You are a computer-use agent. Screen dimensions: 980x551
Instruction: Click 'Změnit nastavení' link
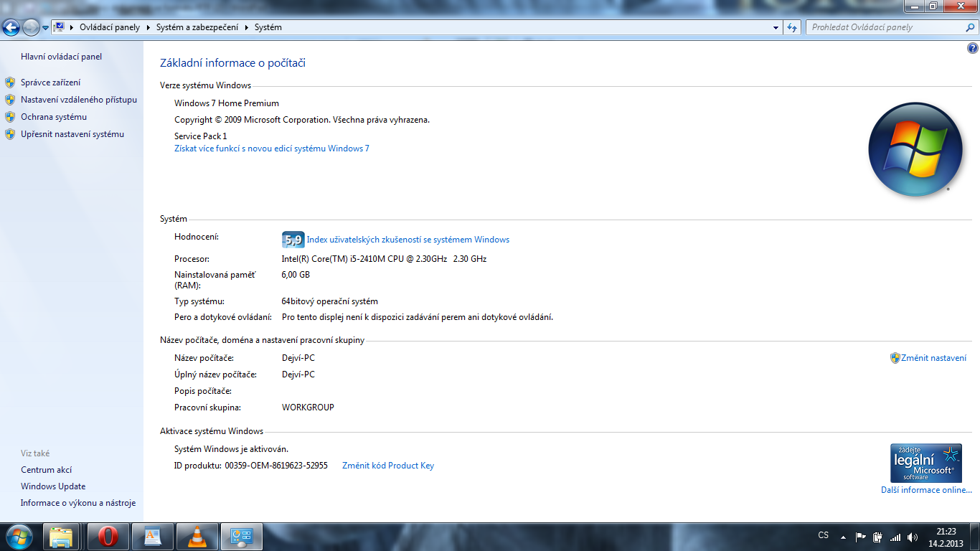(x=933, y=358)
